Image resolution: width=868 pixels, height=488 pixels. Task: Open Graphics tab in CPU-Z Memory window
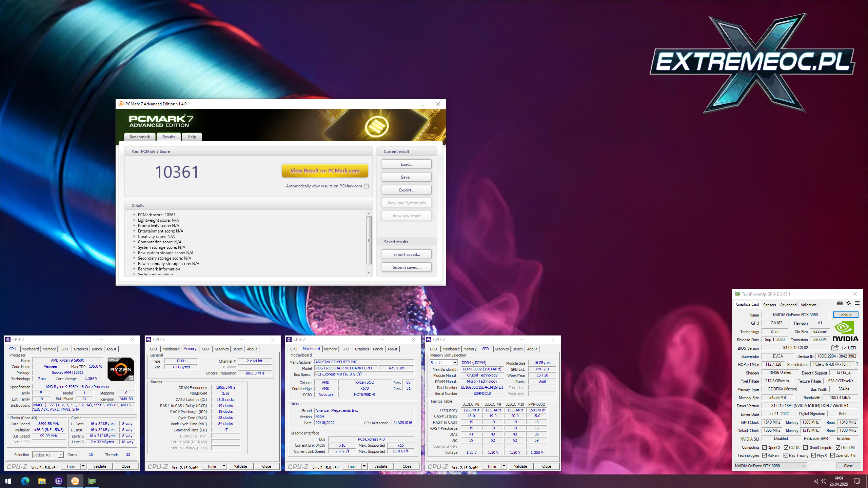click(x=221, y=349)
